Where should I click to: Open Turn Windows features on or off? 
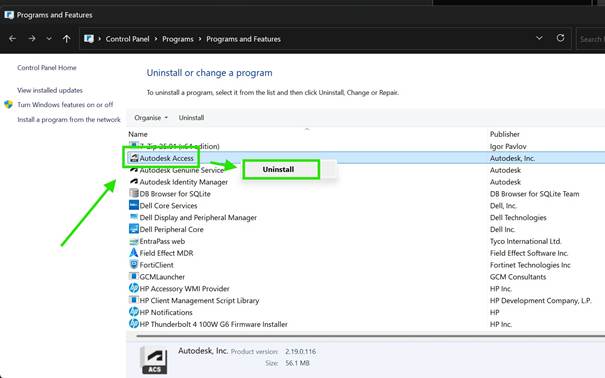coord(65,105)
